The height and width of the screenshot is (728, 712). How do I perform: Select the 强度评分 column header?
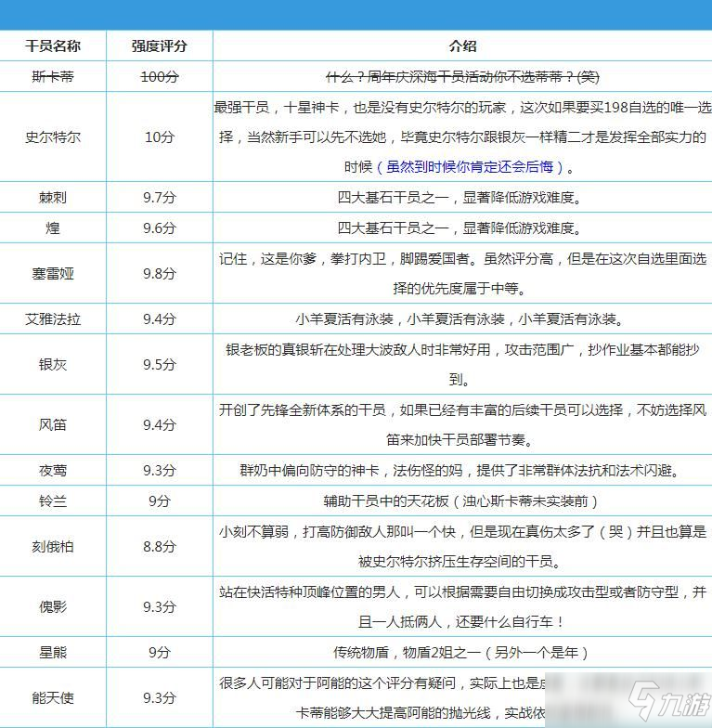click(x=160, y=46)
